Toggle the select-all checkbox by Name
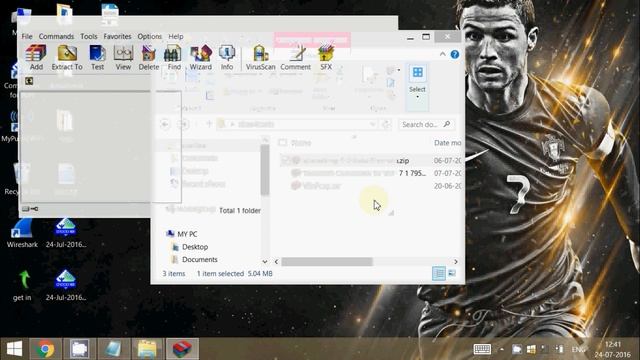Image resolution: width=640 pixels, height=360 pixels. pos(282,142)
